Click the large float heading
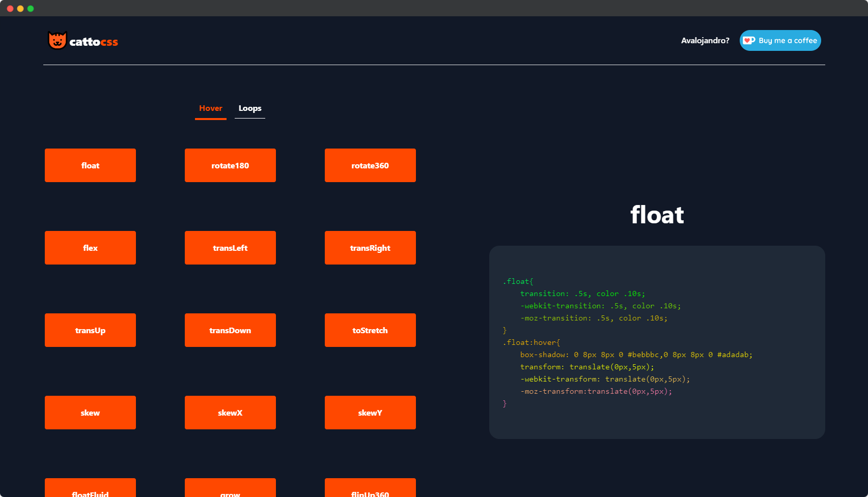 point(657,215)
